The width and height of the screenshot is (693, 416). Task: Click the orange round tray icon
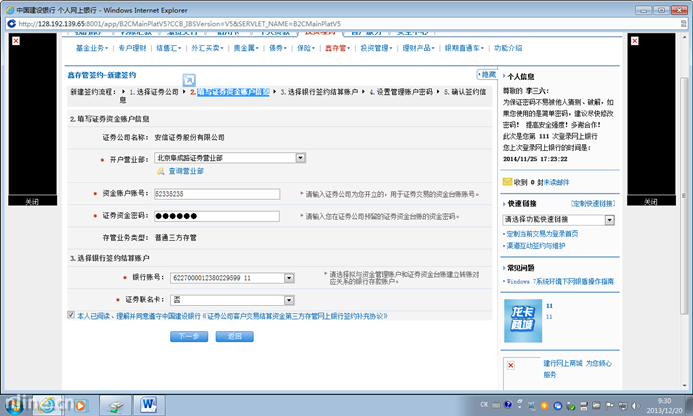click(544, 405)
